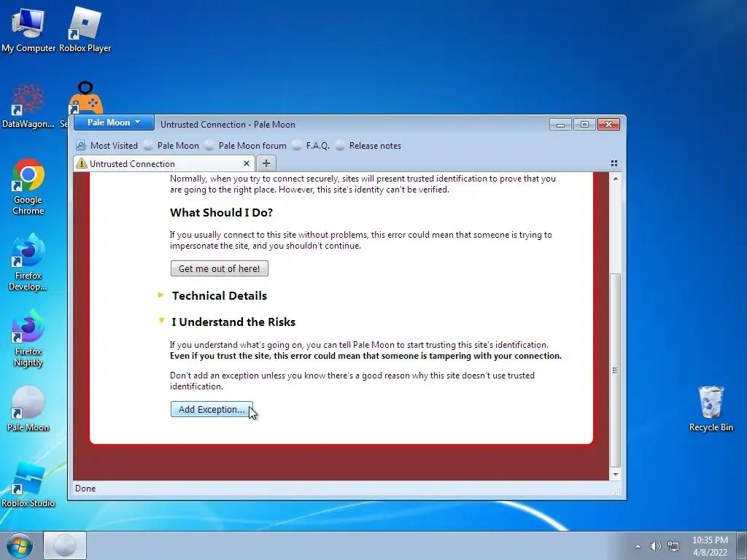Close the Pale Moon window
747x560 pixels.
pos(608,124)
